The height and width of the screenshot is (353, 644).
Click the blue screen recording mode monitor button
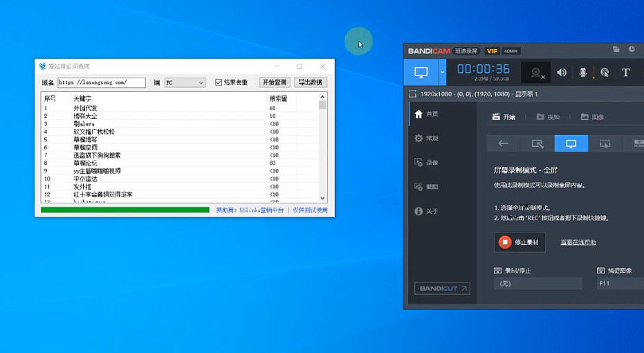click(421, 72)
